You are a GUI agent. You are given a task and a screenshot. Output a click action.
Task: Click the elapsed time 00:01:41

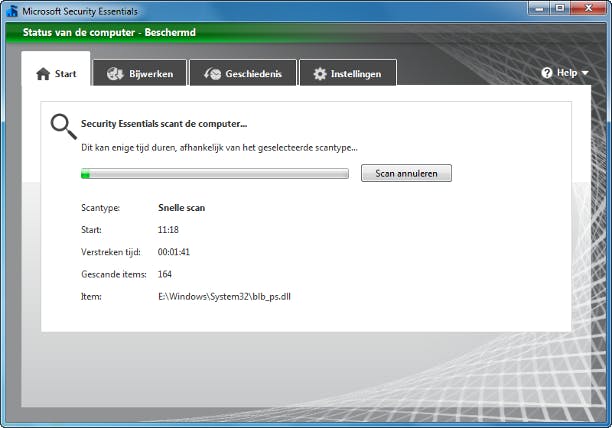(x=174, y=252)
